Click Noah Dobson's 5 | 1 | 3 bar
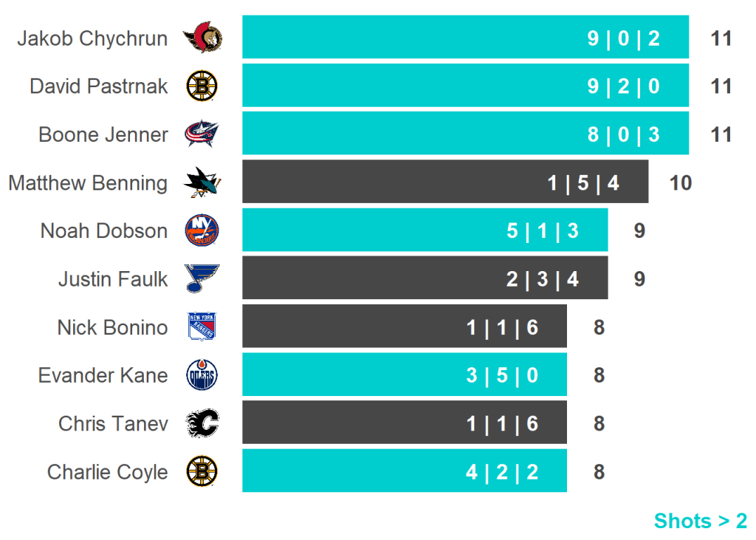756x540 pixels. (425, 230)
